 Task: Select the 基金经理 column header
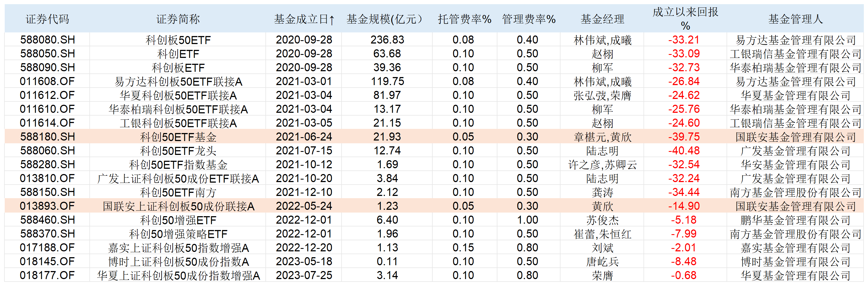pyautogui.click(x=602, y=19)
